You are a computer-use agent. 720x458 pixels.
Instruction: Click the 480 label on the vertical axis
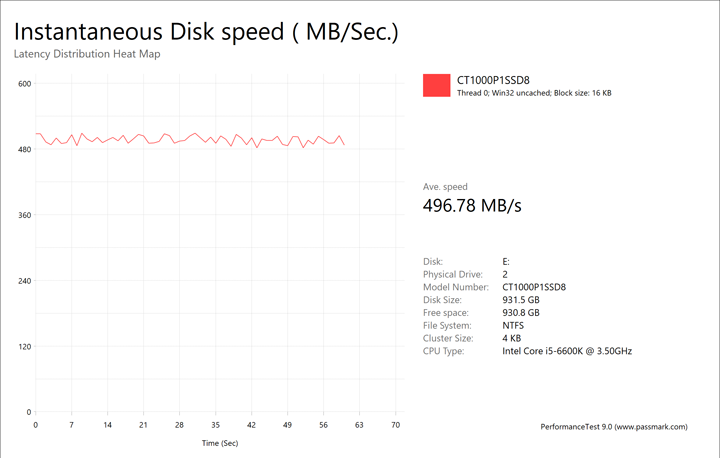point(25,150)
